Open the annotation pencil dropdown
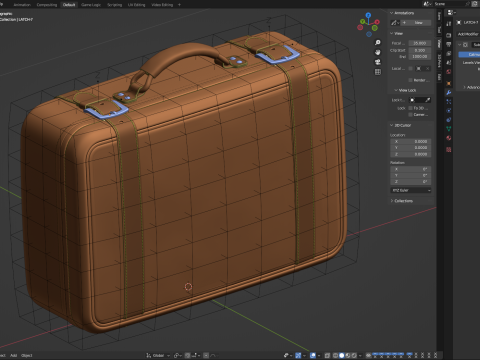The height and width of the screenshot is (360, 480). click(395, 23)
